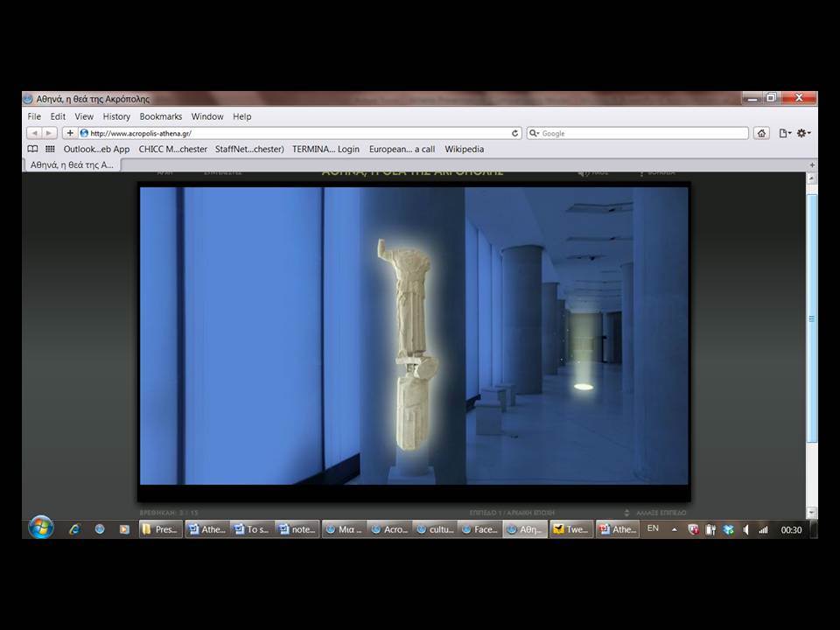The height and width of the screenshot is (630, 840).
Task: Open the History menu
Action: tap(116, 116)
